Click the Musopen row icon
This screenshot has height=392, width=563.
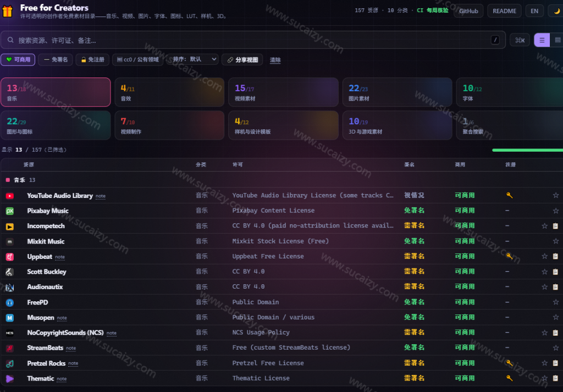pos(10,318)
